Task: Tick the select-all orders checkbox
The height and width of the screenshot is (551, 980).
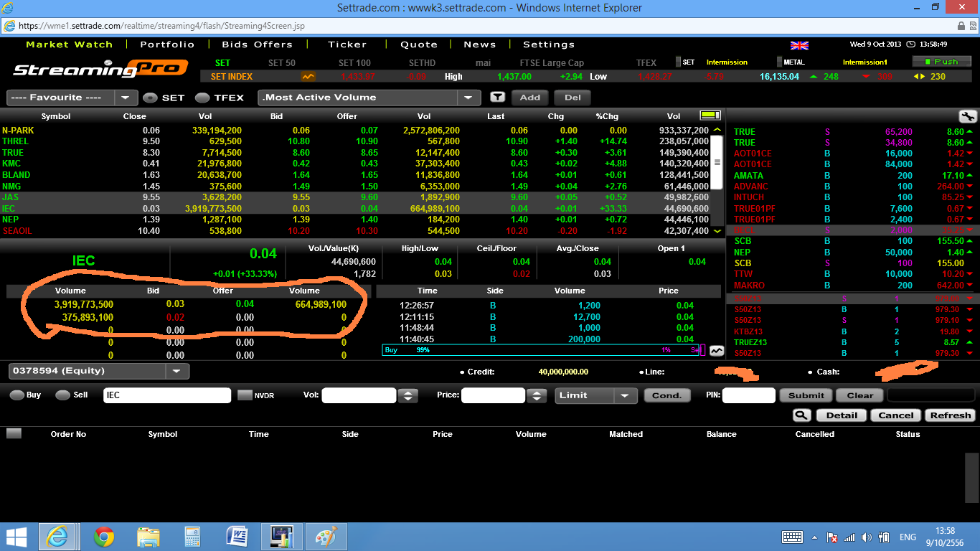Action: 14,433
